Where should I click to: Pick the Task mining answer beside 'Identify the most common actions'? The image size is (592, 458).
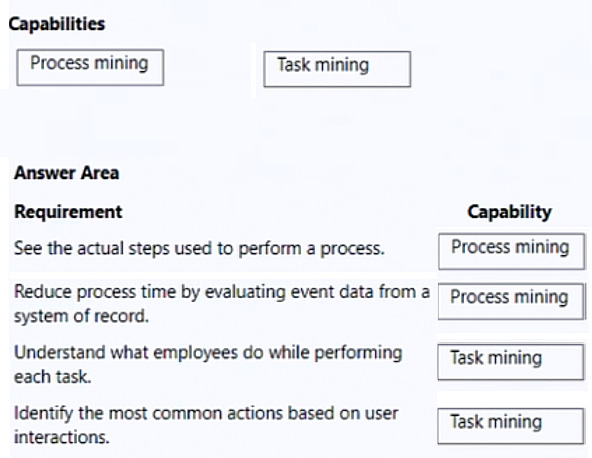tap(511, 426)
